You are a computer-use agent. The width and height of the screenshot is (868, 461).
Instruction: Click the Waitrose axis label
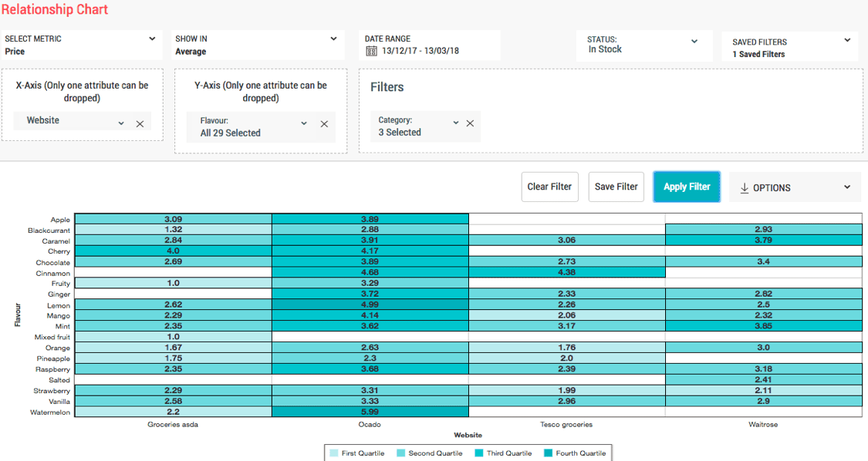click(x=763, y=425)
